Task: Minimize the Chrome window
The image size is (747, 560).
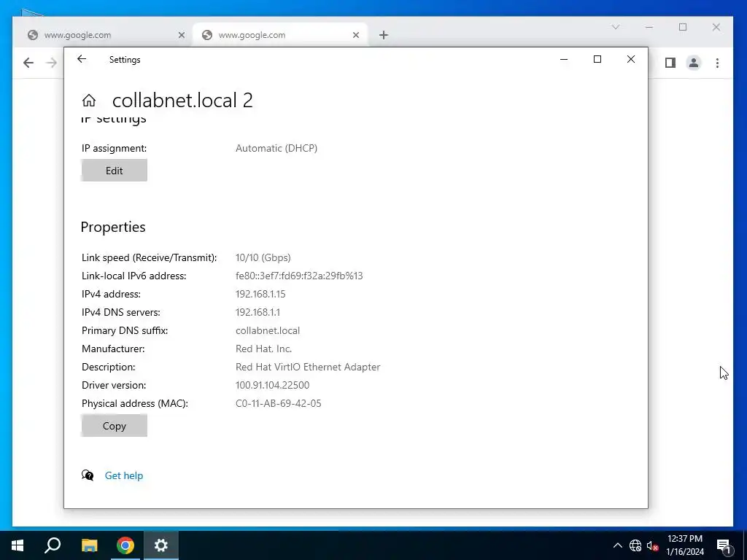Action: point(649,27)
